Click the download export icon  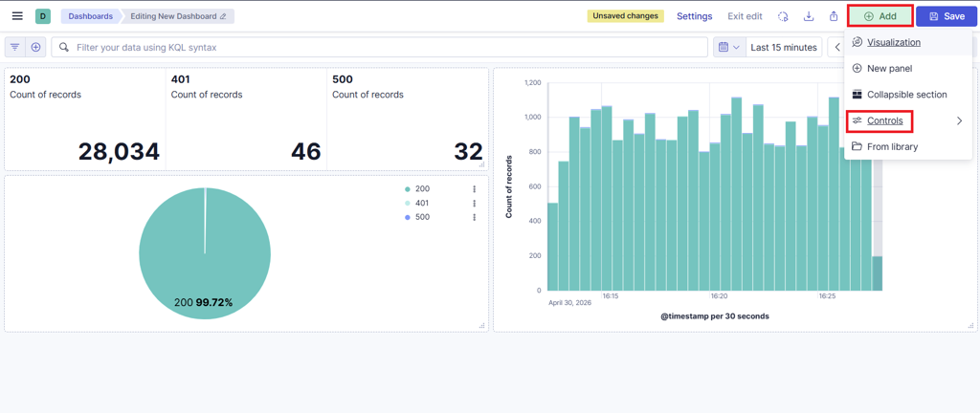[809, 16]
